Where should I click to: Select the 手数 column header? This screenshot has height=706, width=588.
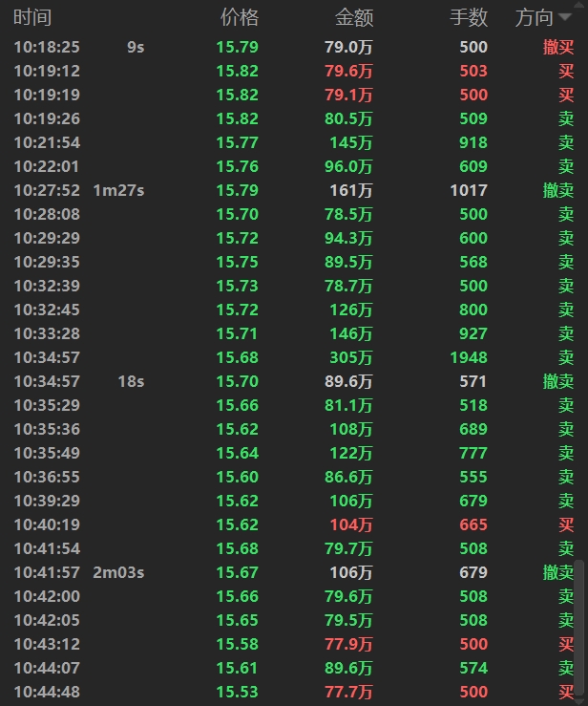[x=468, y=17]
